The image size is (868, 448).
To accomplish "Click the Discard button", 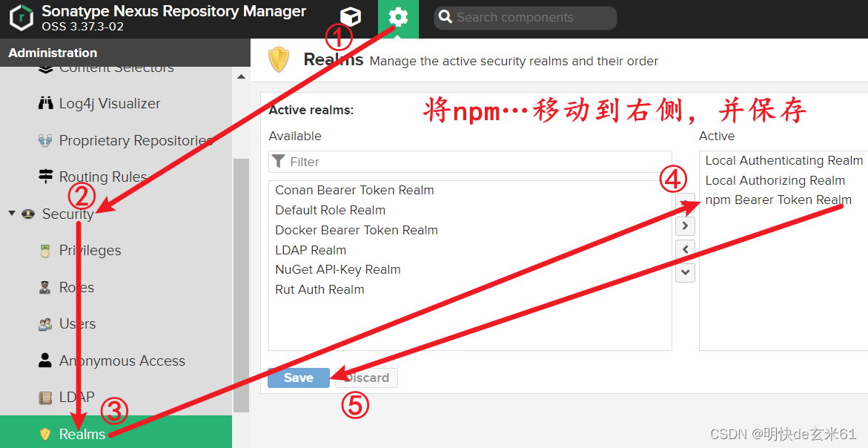I will (366, 378).
